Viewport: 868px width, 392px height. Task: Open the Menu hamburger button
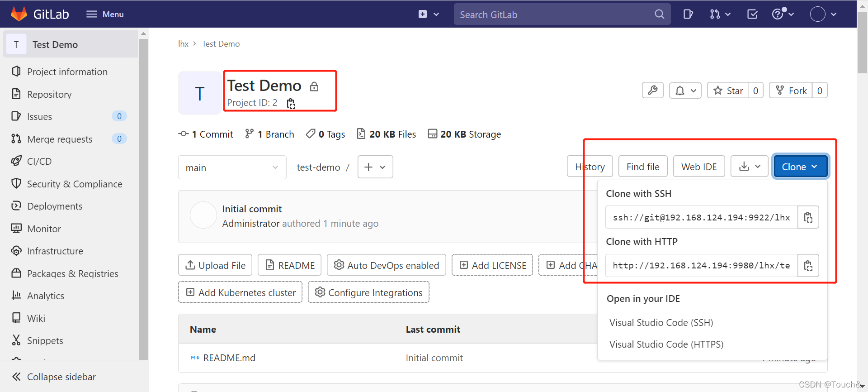pos(105,14)
